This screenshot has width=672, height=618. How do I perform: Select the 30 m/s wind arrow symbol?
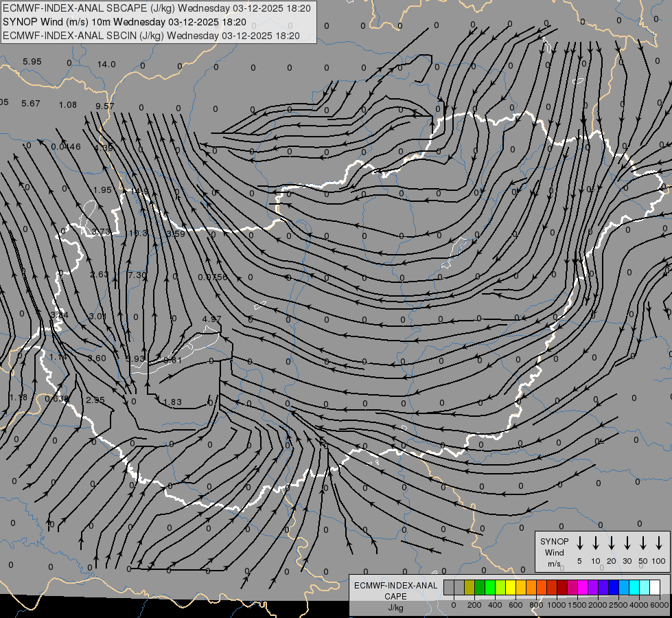[627, 543]
